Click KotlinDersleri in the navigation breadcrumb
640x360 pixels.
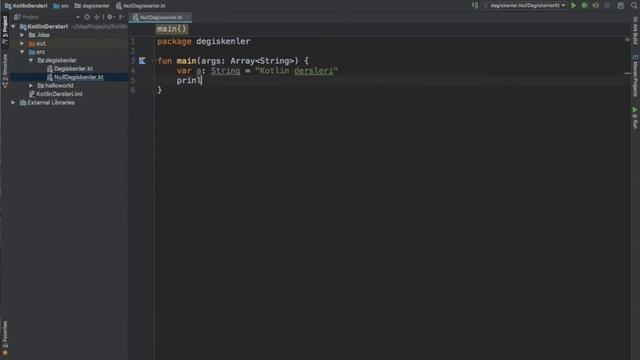pyautogui.click(x=26, y=6)
